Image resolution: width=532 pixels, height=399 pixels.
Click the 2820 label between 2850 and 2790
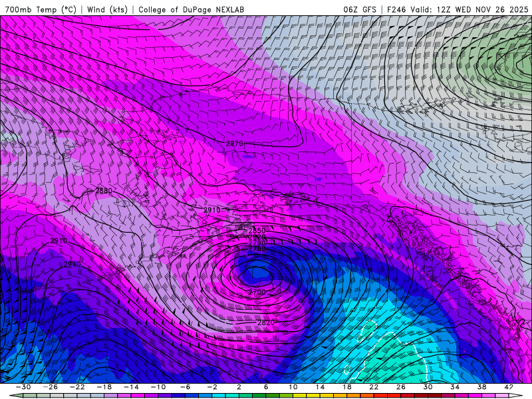coord(257,237)
